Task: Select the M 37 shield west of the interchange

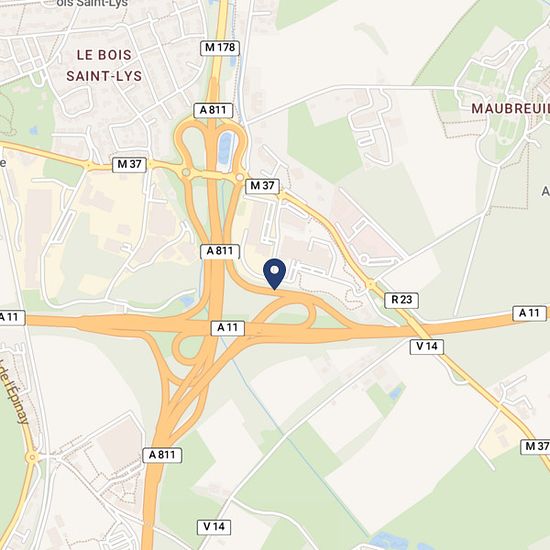Action: (x=129, y=165)
